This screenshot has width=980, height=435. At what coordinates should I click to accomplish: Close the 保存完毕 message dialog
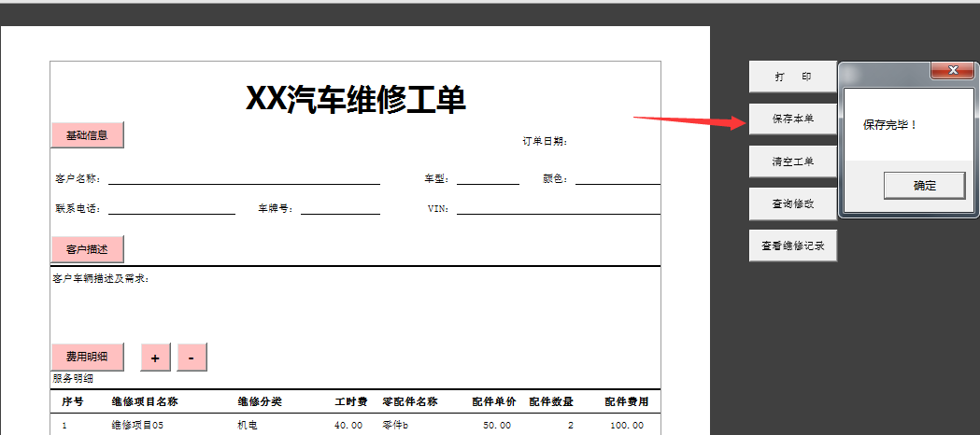(953, 71)
